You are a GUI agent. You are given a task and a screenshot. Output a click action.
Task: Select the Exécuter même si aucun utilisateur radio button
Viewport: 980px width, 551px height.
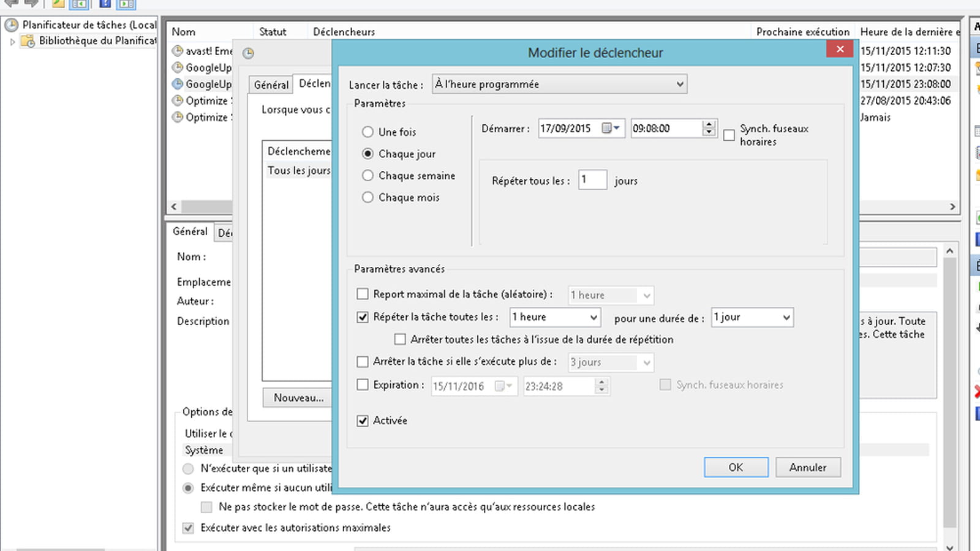point(188,488)
